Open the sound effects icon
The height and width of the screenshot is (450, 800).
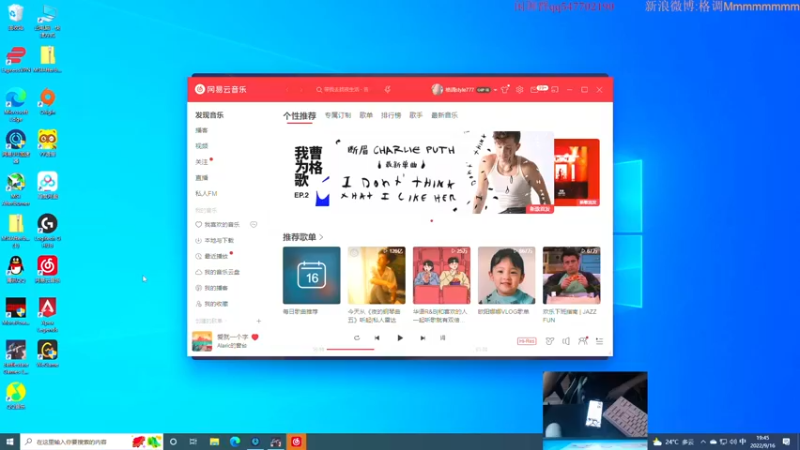click(549, 341)
